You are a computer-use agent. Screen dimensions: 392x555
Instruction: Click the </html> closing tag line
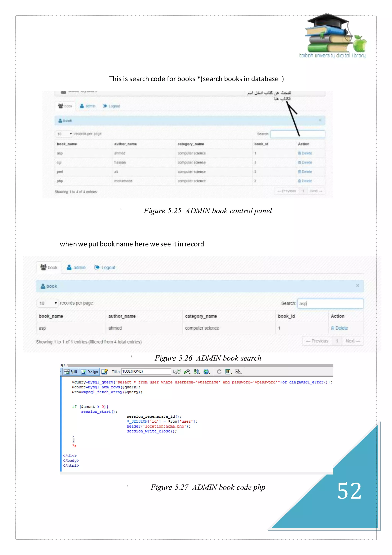coord(71,466)
